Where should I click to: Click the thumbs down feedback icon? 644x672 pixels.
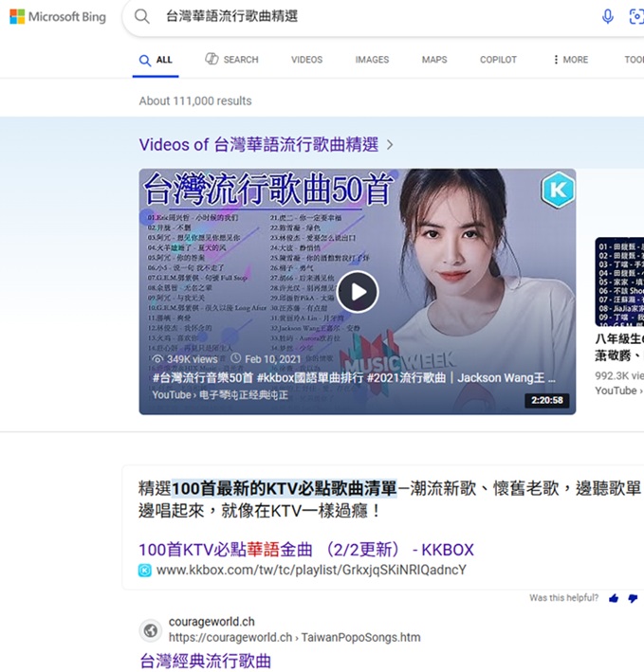tap(633, 598)
